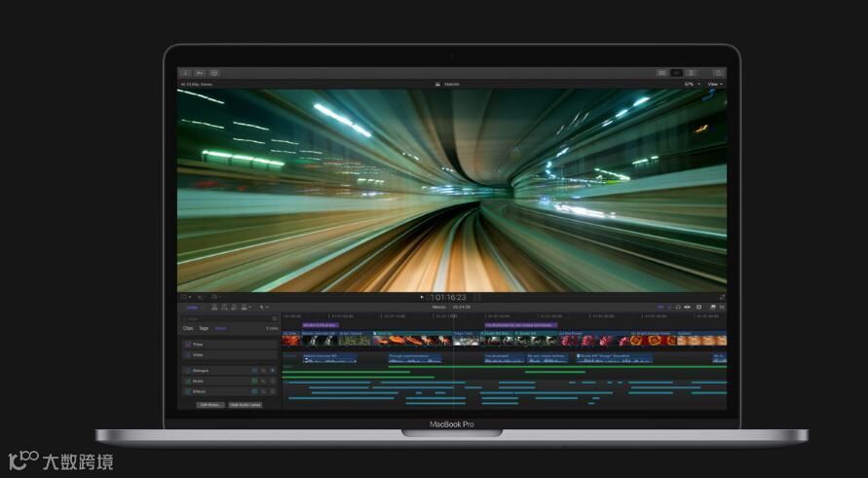The width and height of the screenshot is (868, 478).
Task: Click the focus icon on Music role
Action: [273, 381]
